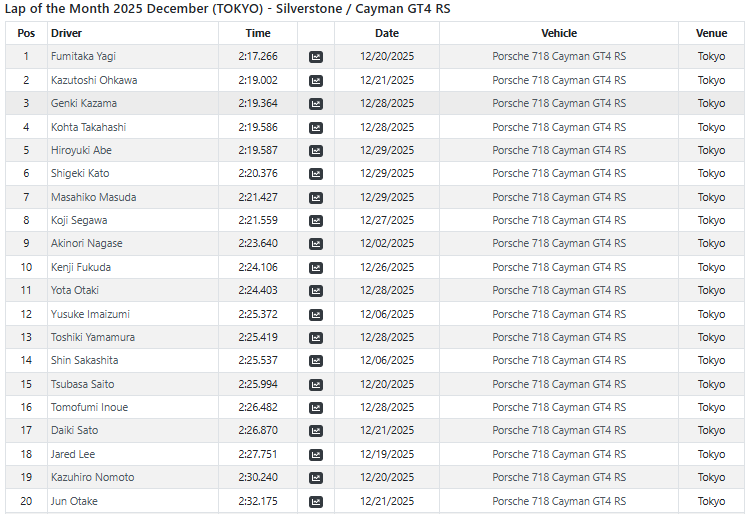The width and height of the screenshot is (748, 514).
Task: View lap chart icon for Koji Segawa
Action: [316, 221]
